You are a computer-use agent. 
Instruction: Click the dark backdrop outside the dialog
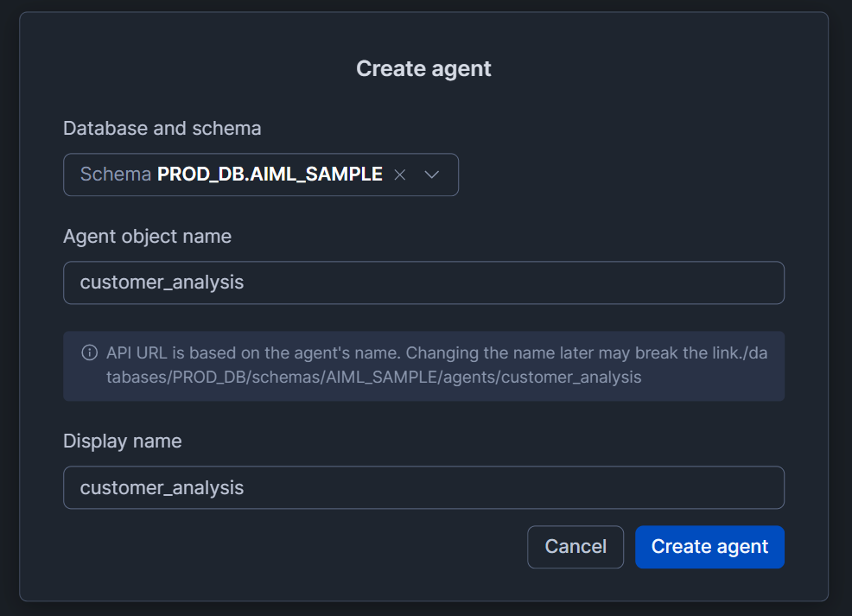pos(840,346)
